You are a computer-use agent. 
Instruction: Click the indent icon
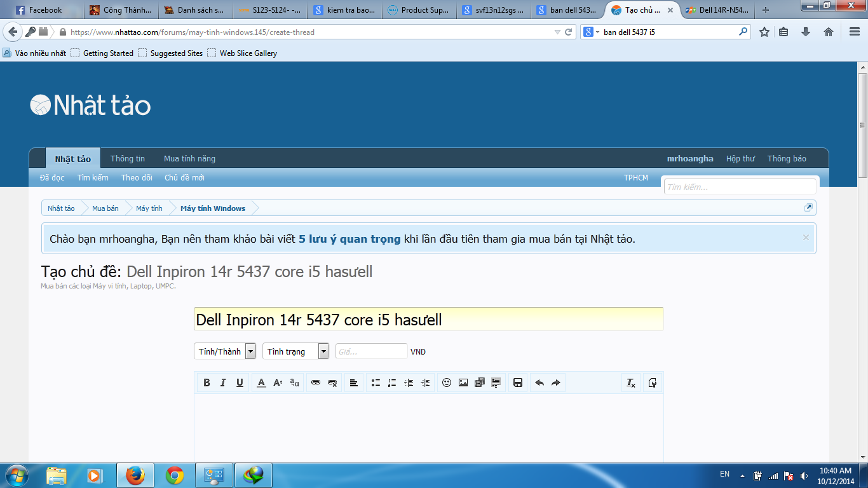click(425, 383)
